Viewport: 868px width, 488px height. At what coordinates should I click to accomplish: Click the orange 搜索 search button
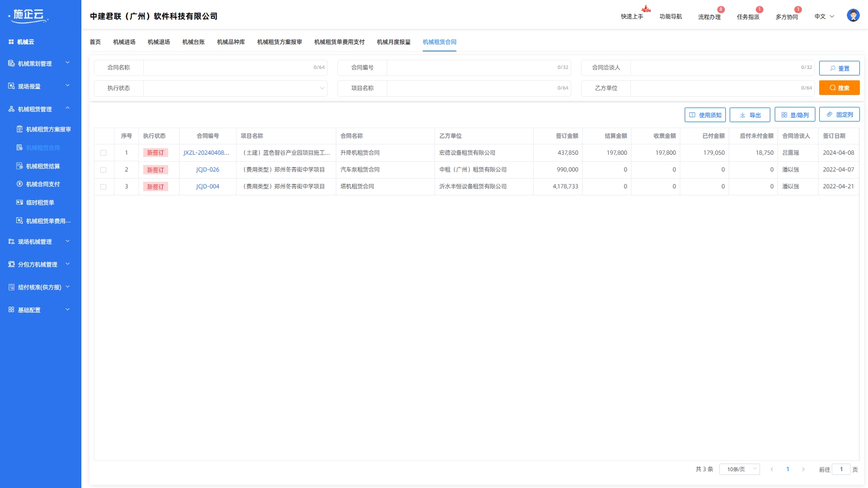(839, 88)
